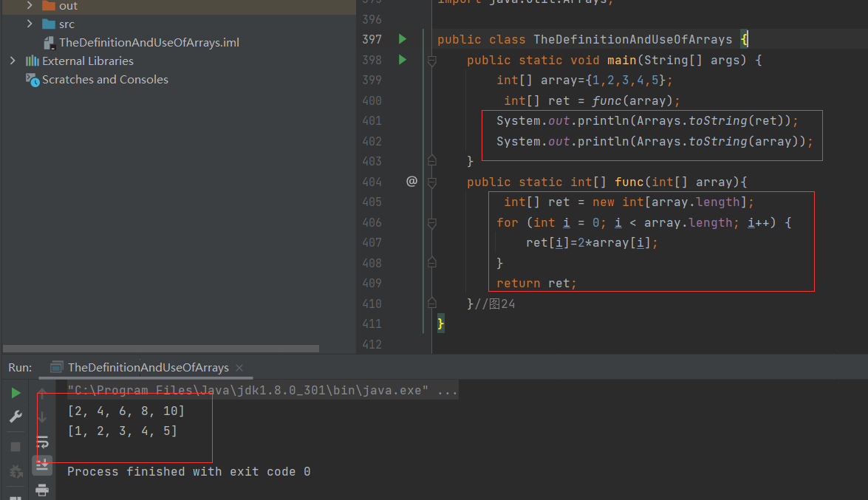Click the fold end marker at line 403
The image size is (868, 500).
coord(432,160)
